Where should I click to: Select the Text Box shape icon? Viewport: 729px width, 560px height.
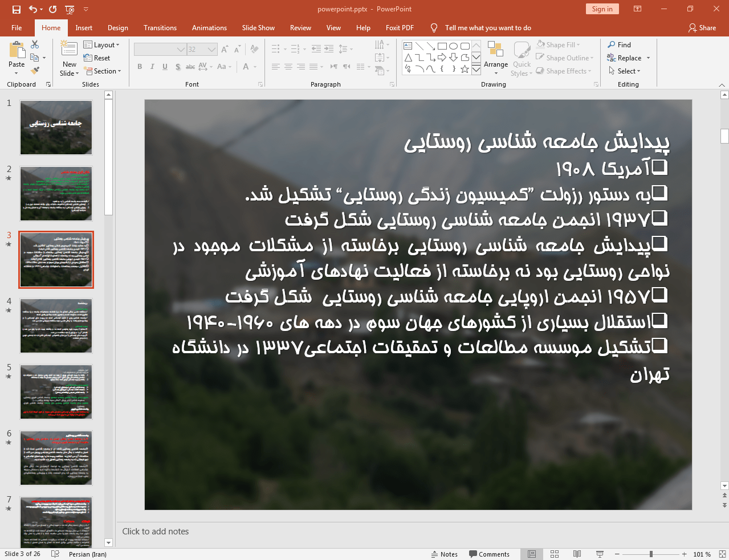click(408, 46)
